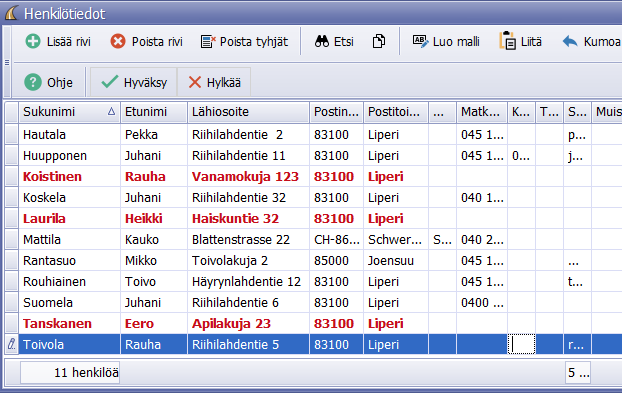
Task: Click the Henkilötiedot window title icon
Action: click(x=12, y=13)
